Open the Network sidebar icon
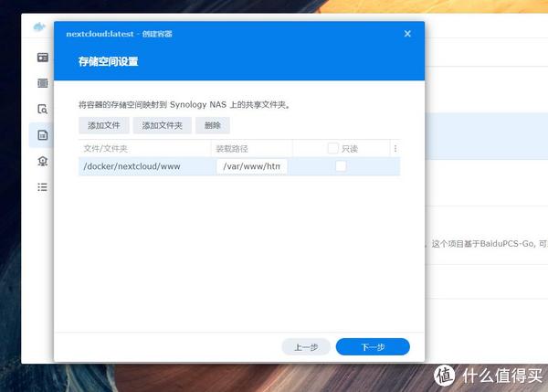This screenshot has height=392, width=548. point(43,161)
